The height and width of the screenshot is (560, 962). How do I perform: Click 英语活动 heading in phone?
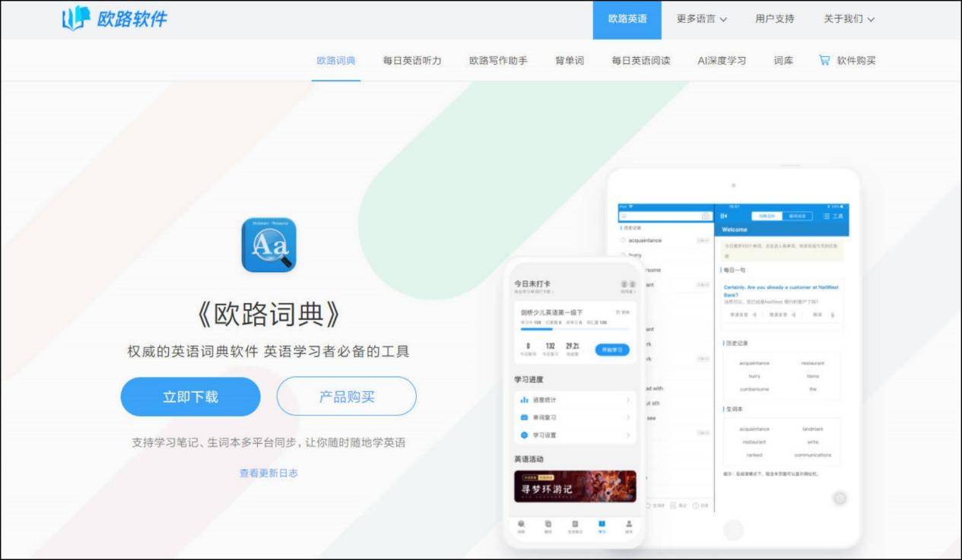529,459
